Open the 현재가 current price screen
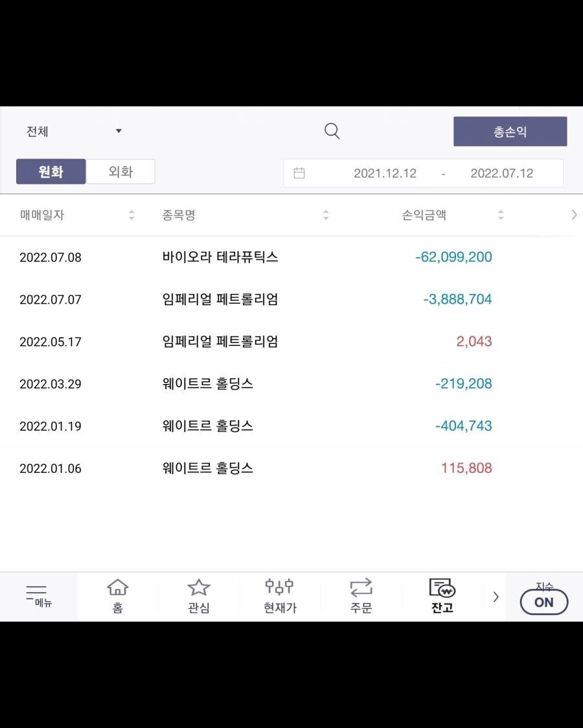Image resolution: width=583 pixels, height=728 pixels. pos(279,595)
